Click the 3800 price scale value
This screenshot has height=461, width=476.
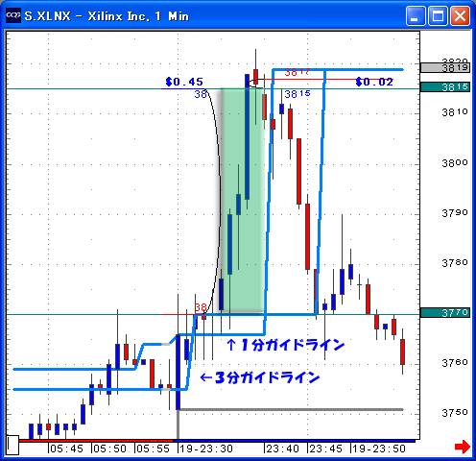pyautogui.click(x=455, y=163)
